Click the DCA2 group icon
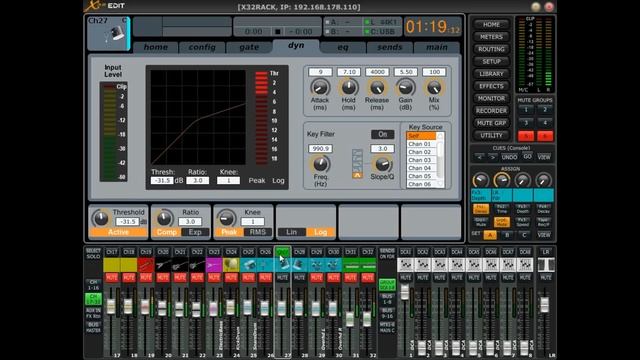Viewport: 640px width, 360px height. point(422,265)
